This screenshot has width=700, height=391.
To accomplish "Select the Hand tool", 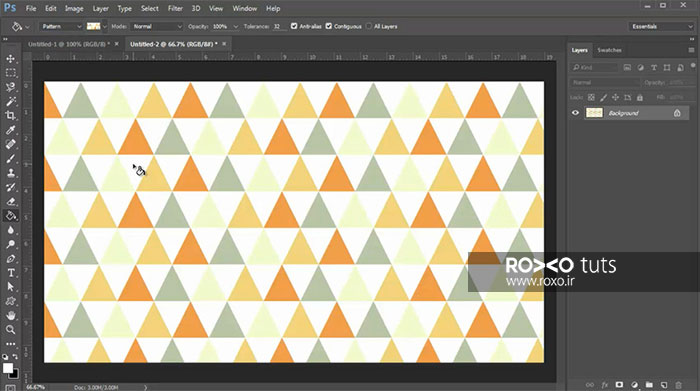I will click(10, 316).
